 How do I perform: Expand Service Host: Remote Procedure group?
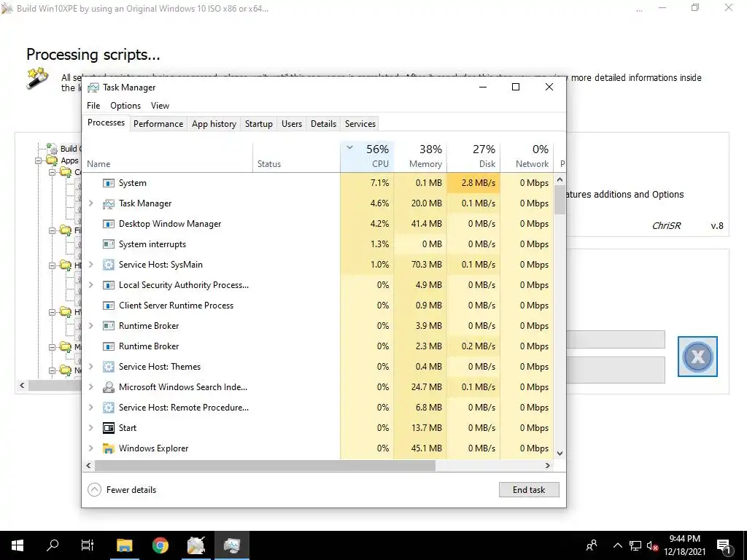pos(91,408)
